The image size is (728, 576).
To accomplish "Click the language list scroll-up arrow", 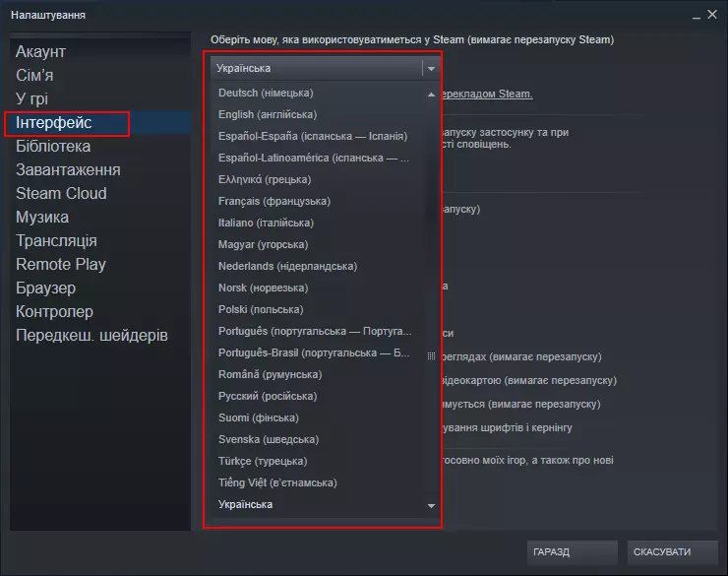I will pos(431,95).
